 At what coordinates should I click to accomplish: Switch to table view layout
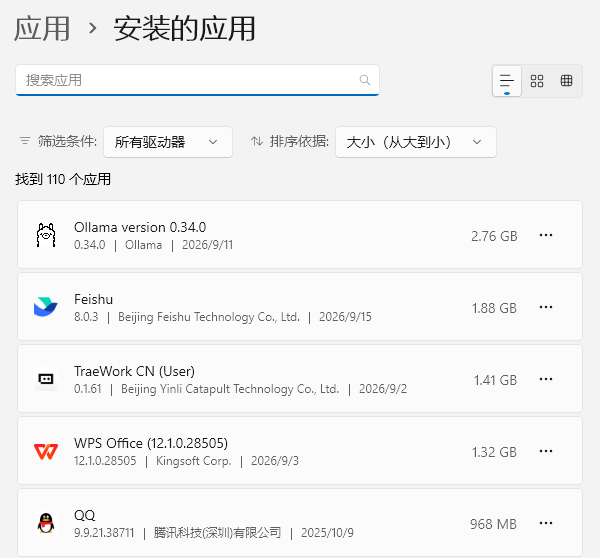pos(566,81)
